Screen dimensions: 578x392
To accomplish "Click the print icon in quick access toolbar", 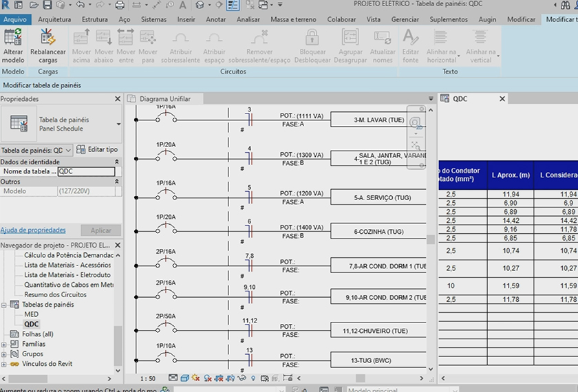I will coord(120,6).
